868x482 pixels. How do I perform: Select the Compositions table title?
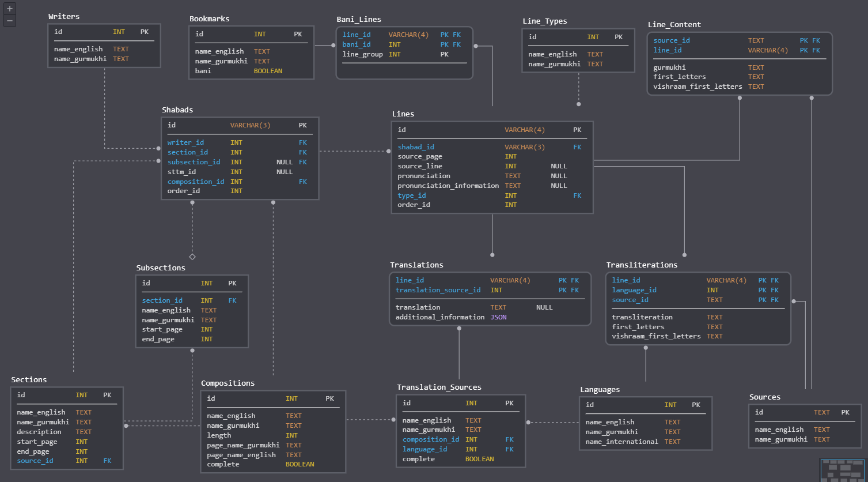(x=228, y=383)
